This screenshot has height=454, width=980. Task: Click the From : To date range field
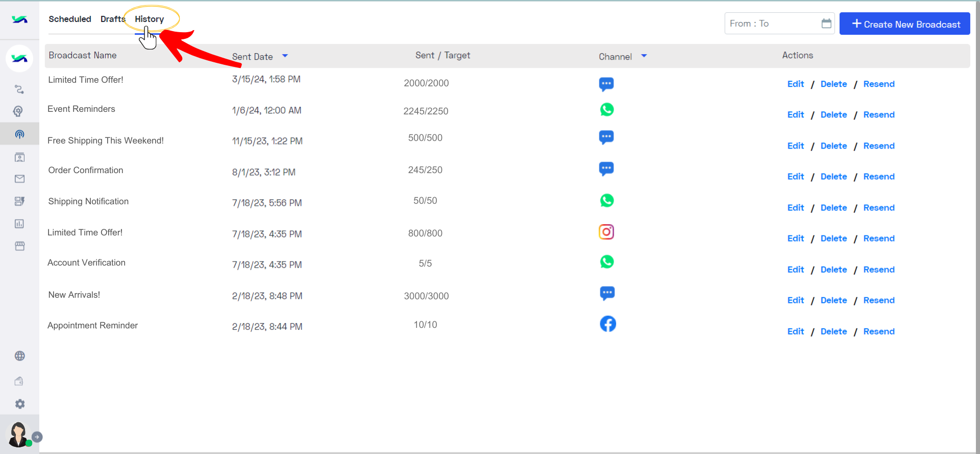[779, 23]
